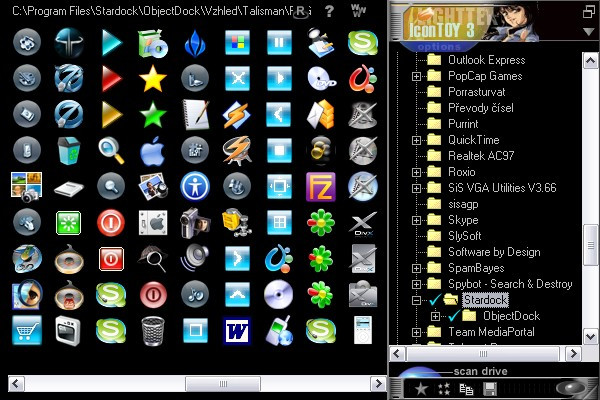The width and height of the screenshot is (600, 400).
Task: Select the white iPod icon
Action: [x=363, y=330]
